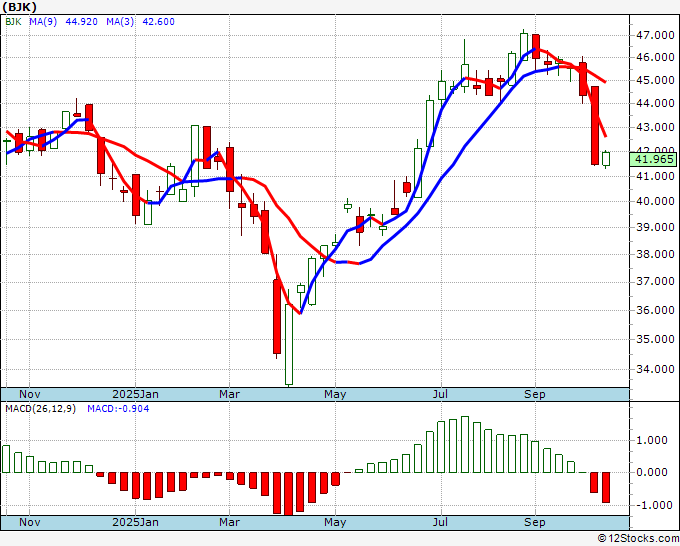Click the 47.000 price axis label
The width and height of the screenshot is (680, 546).
coord(655,35)
